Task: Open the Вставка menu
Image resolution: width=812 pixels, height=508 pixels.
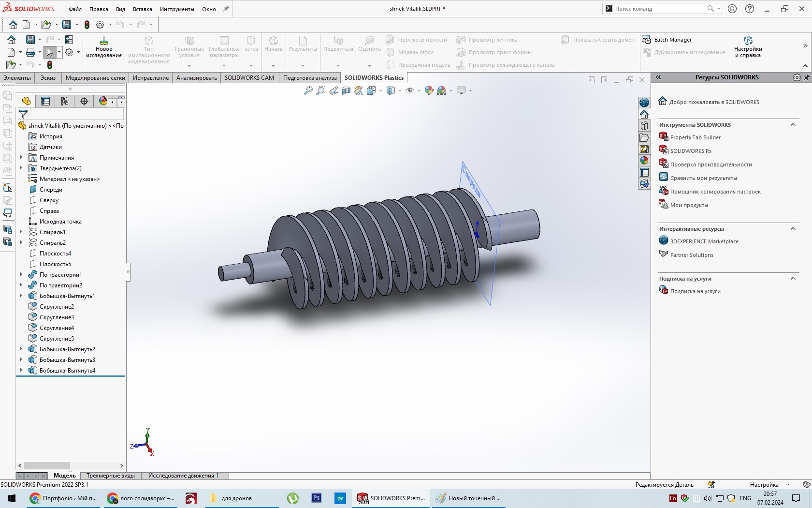Action: point(143,9)
